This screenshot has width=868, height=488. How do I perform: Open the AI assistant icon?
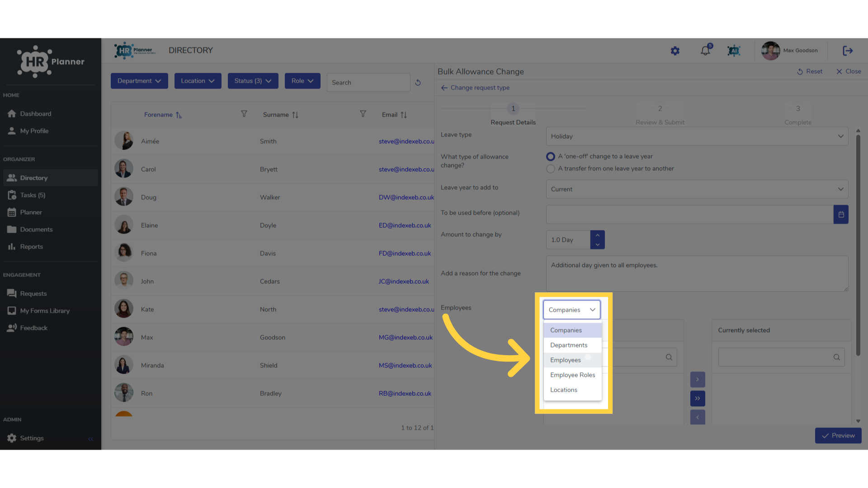click(734, 51)
